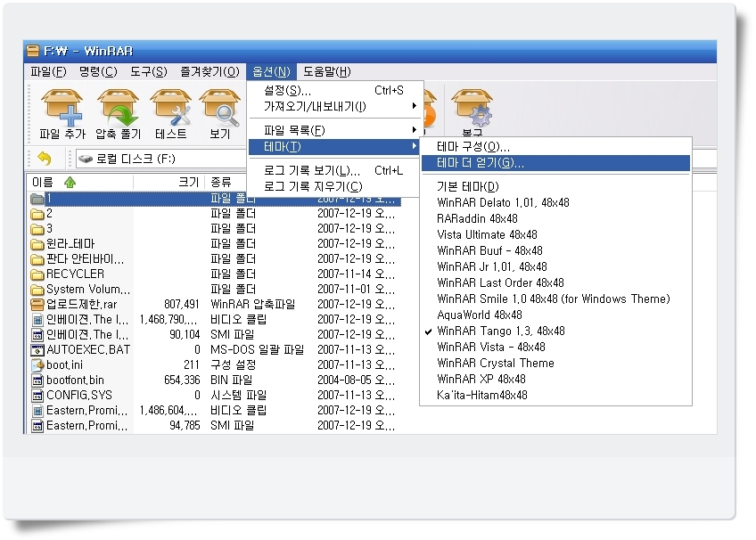
Task: Click the CONFIG.SYS file icon
Action: [x=37, y=396]
